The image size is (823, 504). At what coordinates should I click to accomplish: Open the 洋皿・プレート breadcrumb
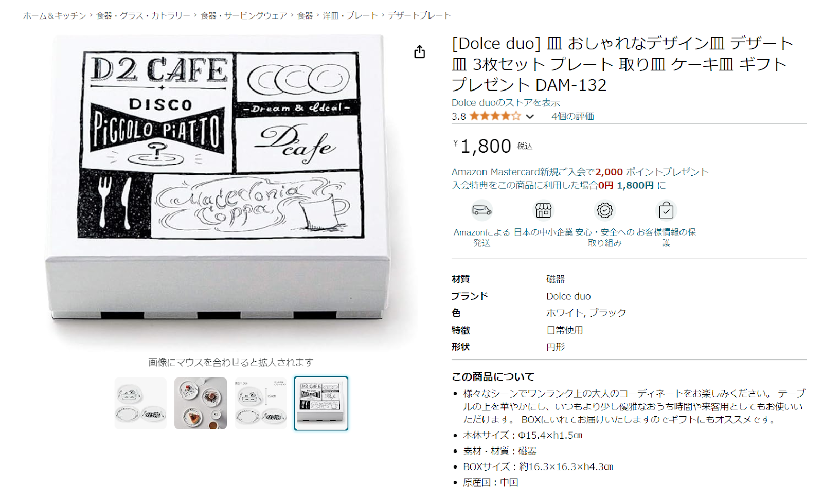[350, 16]
